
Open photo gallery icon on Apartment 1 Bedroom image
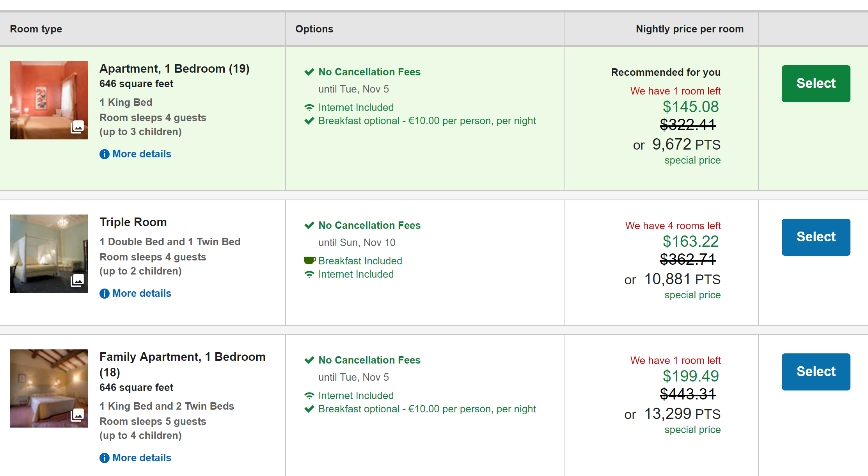77,127
